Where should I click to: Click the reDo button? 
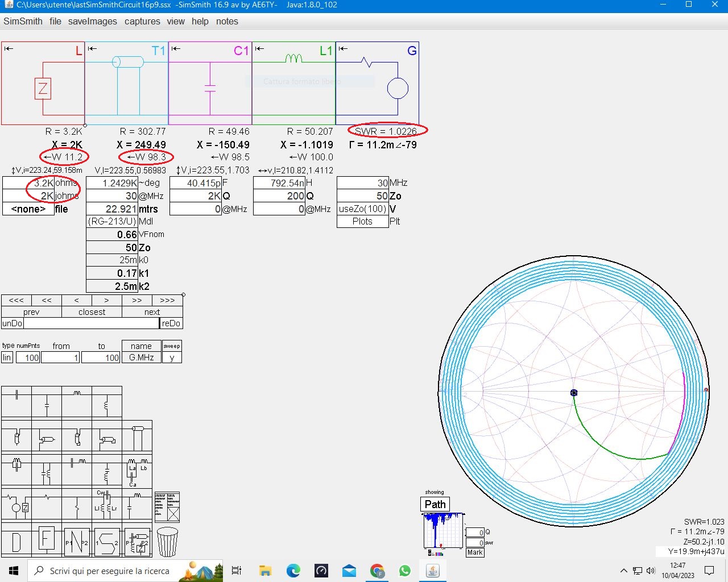(171, 323)
